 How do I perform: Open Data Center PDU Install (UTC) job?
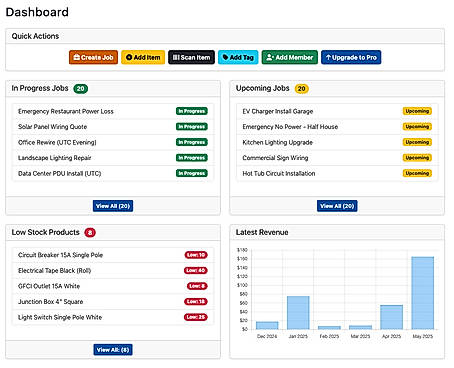click(x=113, y=173)
